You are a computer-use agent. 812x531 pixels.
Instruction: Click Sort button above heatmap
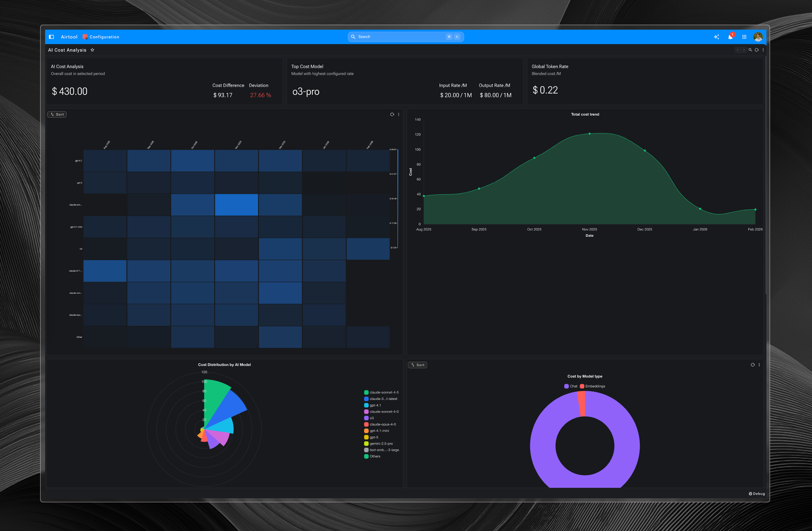[57, 114]
